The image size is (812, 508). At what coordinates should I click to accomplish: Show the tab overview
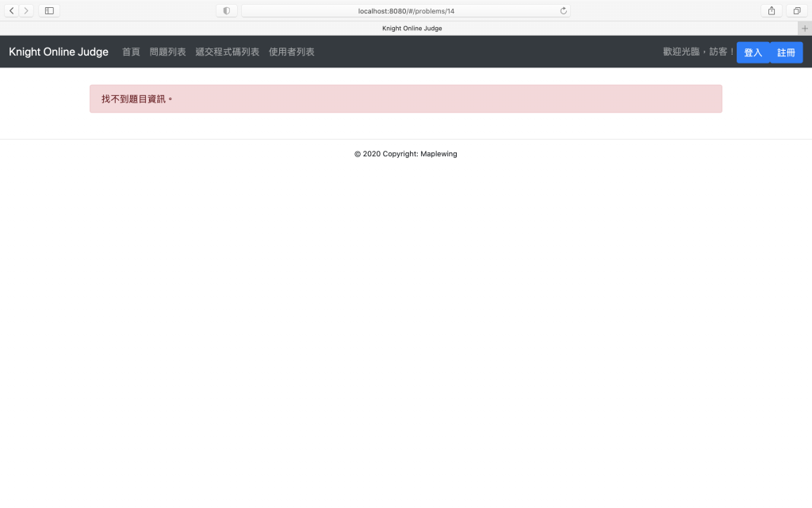796,10
